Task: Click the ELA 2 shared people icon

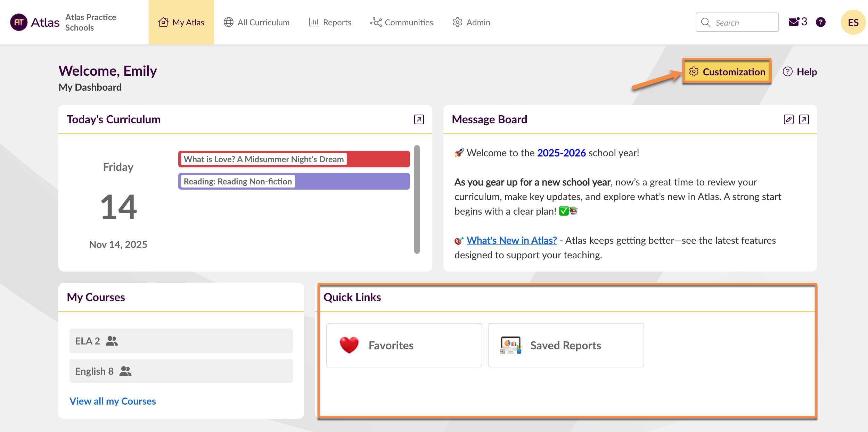Action: (112, 341)
